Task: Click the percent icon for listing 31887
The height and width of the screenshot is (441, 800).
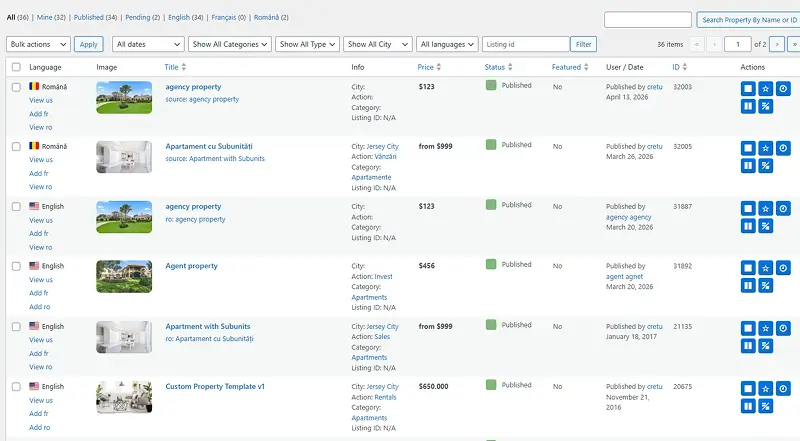Action: pos(766,226)
